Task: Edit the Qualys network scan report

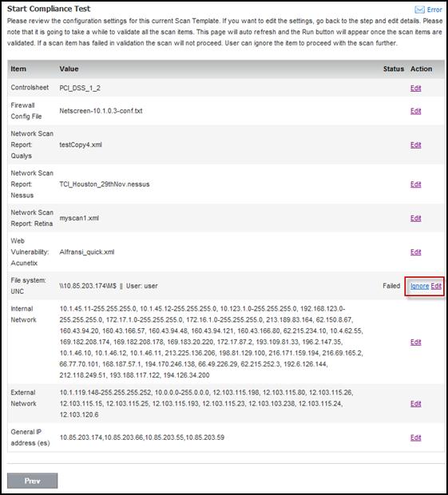Action: click(x=415, y=145)
